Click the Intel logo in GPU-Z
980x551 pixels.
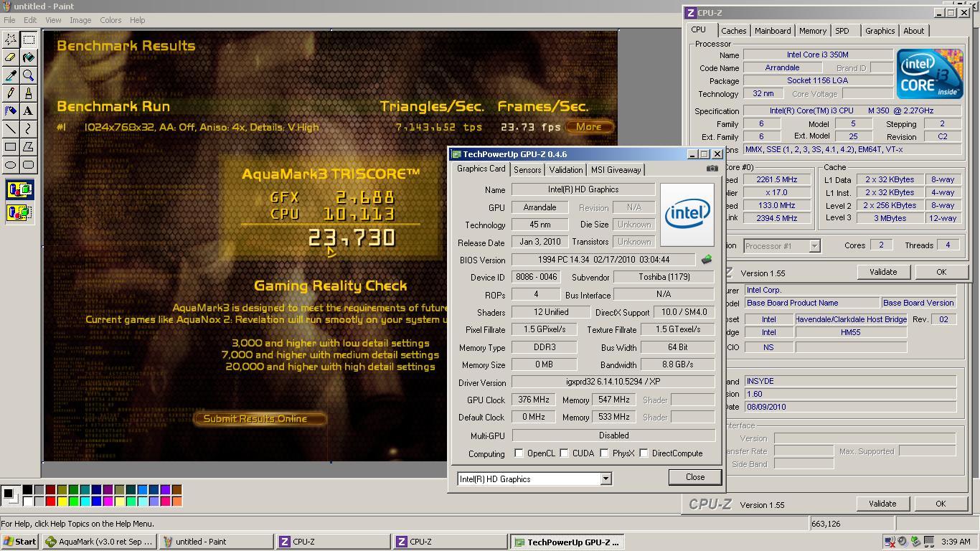click(687, 214)
